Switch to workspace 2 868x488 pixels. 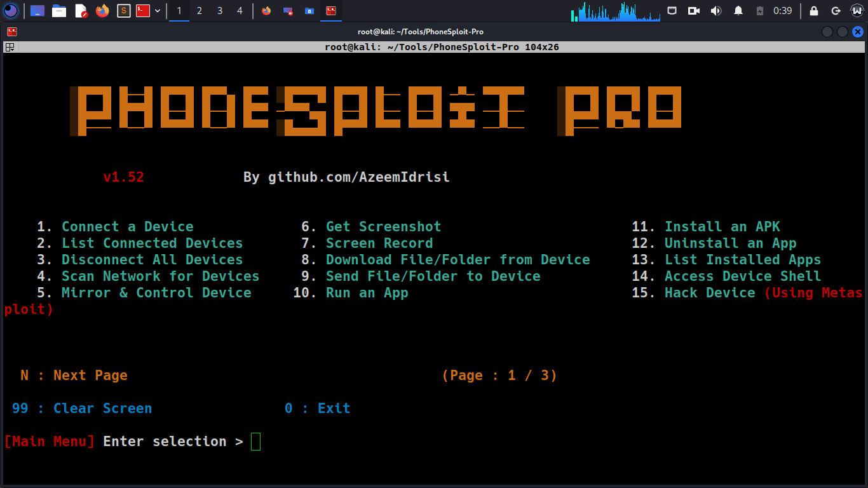click(199, 10)
